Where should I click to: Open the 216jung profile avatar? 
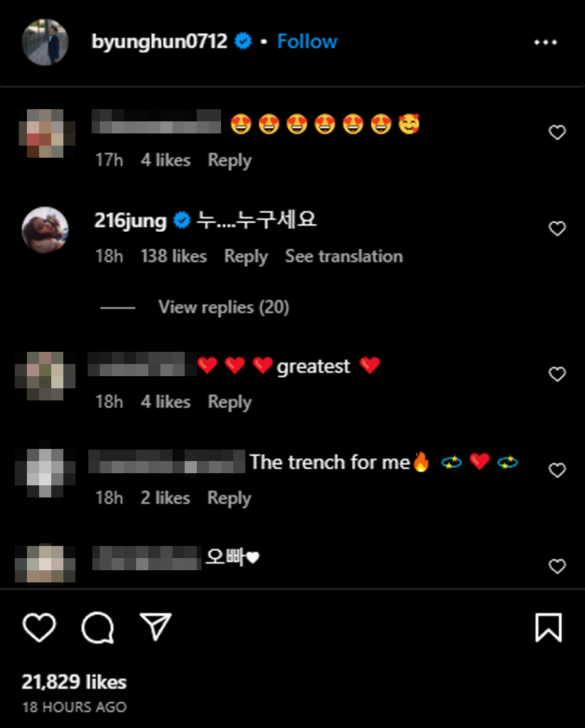click(45, 230)
